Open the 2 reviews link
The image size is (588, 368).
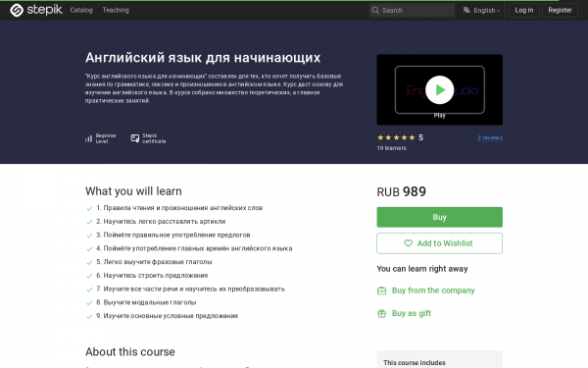(490, 137)
